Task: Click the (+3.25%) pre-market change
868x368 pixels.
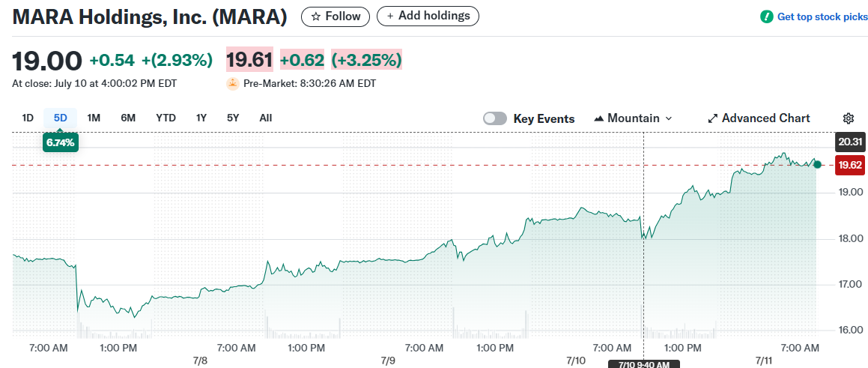Action: pyautogui.click(x=366, y=59)
